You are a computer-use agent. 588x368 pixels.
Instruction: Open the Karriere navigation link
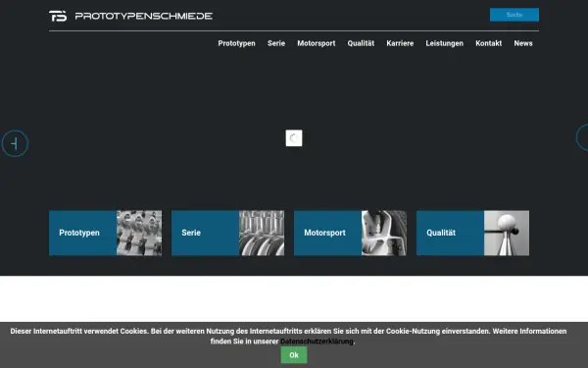point(400,43)
